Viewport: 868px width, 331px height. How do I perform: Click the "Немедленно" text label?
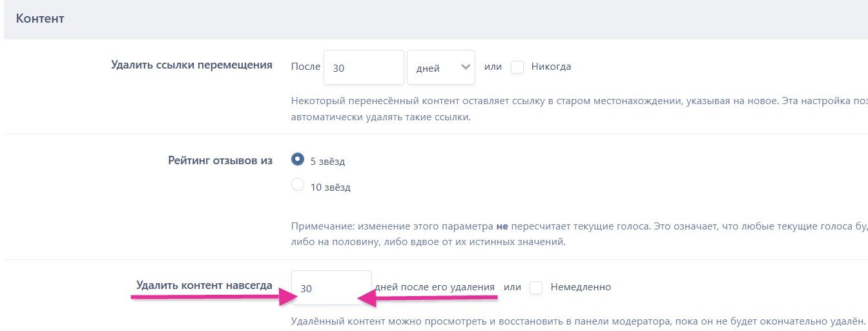581,287
